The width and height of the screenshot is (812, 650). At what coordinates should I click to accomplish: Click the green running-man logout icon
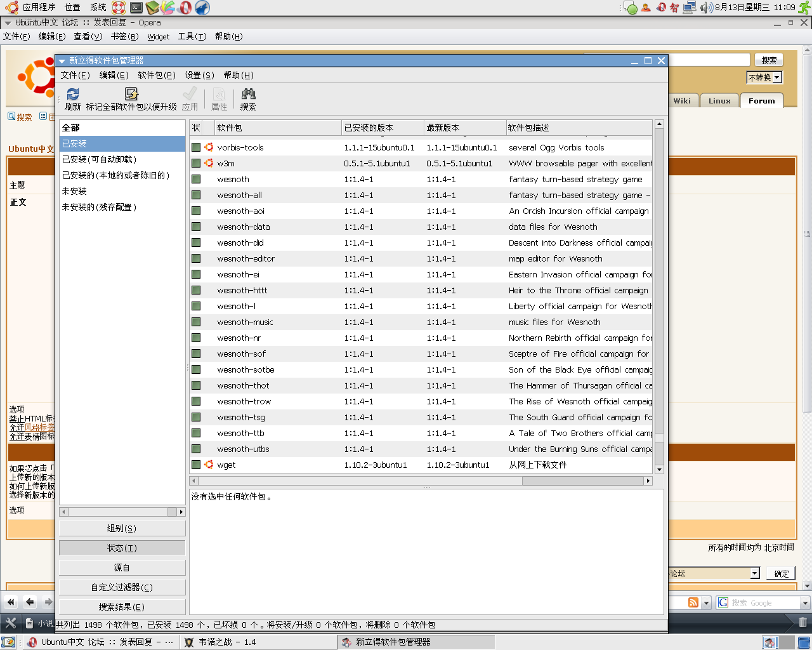click(x=804, y=8)
